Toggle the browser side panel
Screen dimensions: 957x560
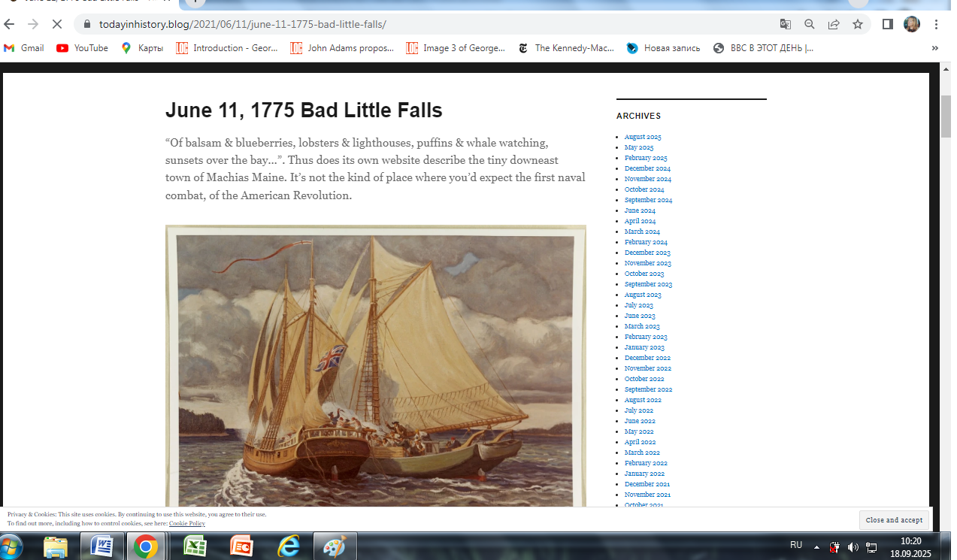click(888, 24)
